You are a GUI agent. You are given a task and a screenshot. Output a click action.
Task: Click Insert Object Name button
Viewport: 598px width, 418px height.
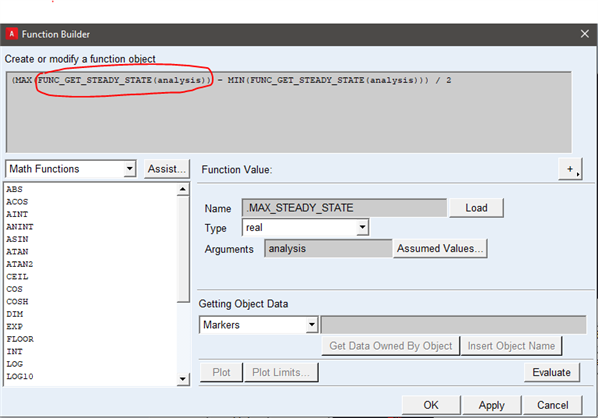[x=511, y=346]
